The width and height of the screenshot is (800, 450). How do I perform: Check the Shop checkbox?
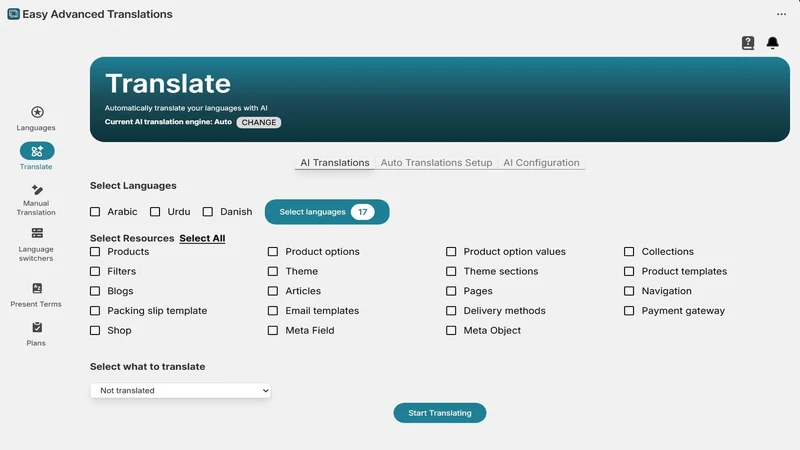95,331
